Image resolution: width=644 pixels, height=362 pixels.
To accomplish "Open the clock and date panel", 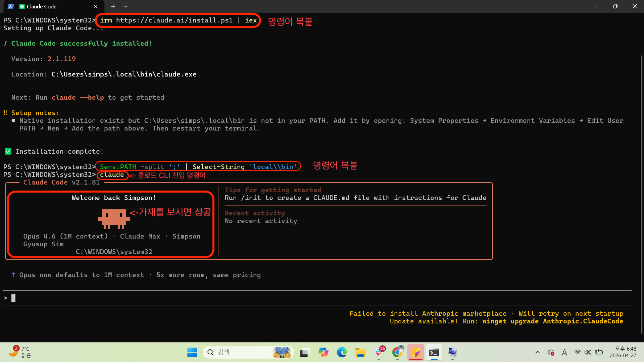I will (623, 352).
